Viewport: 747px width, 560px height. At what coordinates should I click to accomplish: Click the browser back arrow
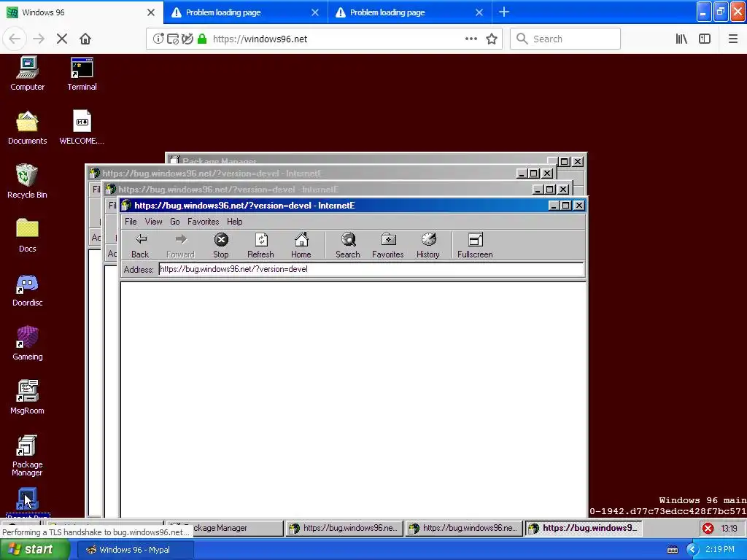click(15, 39)
